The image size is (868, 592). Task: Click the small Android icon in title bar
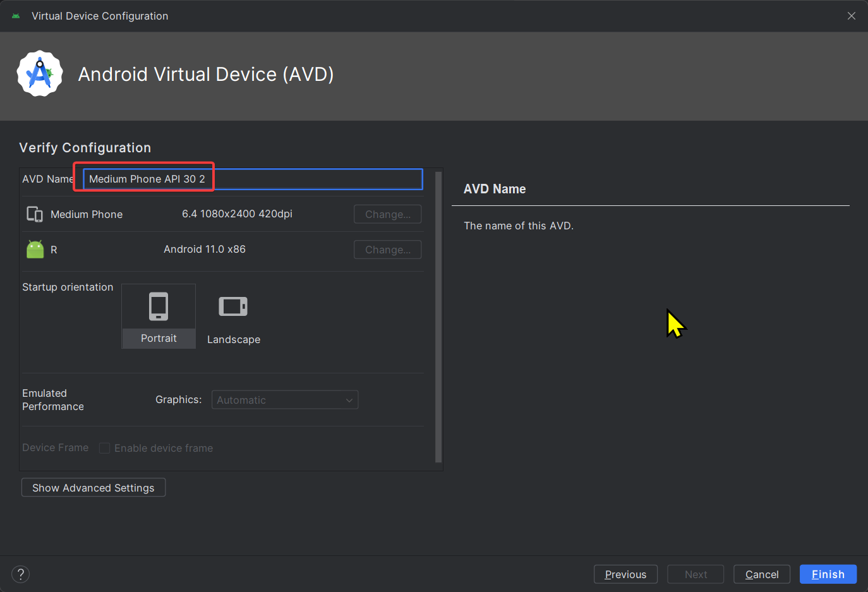click(x=16, y=16)
